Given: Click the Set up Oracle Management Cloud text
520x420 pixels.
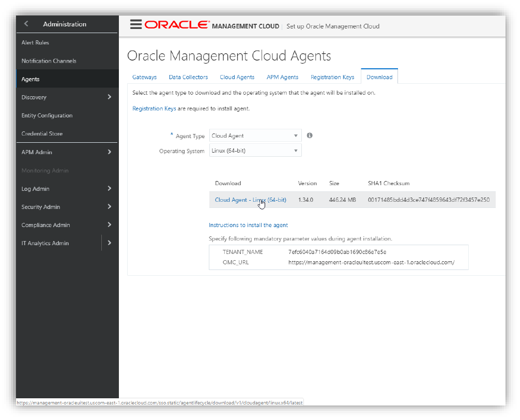Looking at the screenshot, I should point(333,26).
